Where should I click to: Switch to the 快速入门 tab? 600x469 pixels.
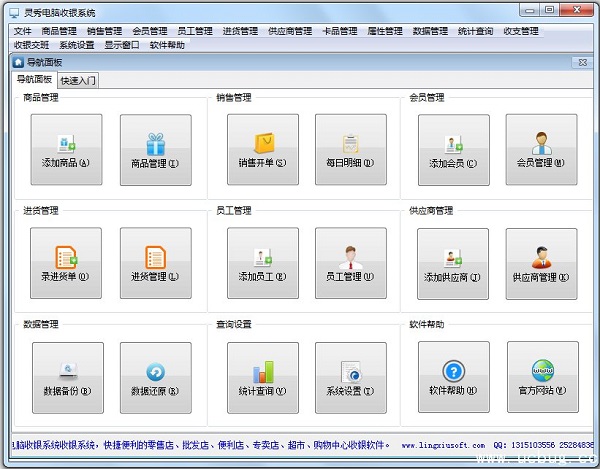coord(79,80)
